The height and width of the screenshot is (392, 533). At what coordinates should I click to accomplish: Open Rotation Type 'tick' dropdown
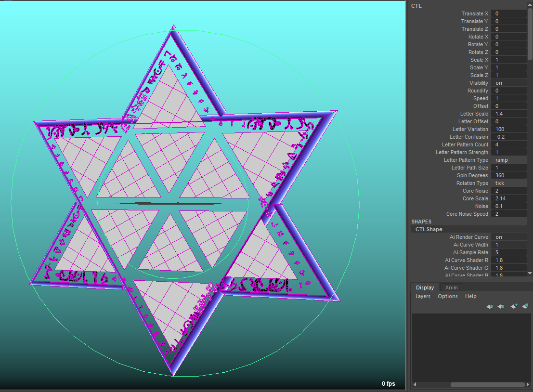point(509,183)
